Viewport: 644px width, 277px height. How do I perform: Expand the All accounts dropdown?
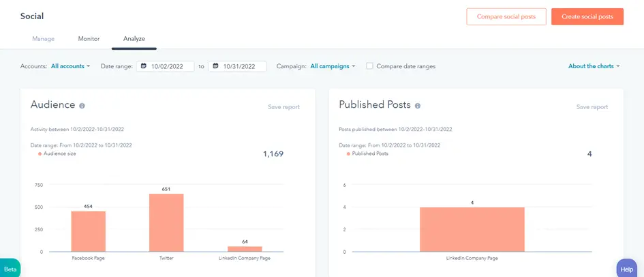70,66
